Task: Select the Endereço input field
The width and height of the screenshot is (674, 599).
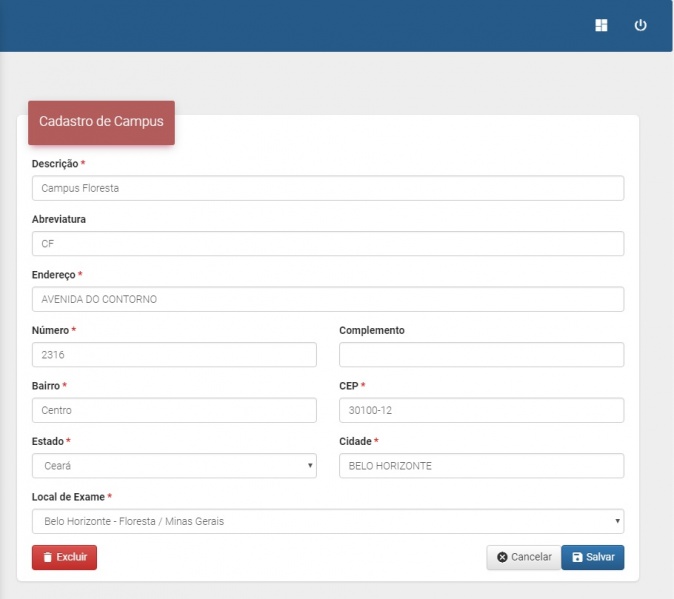Action: (327, 299)
